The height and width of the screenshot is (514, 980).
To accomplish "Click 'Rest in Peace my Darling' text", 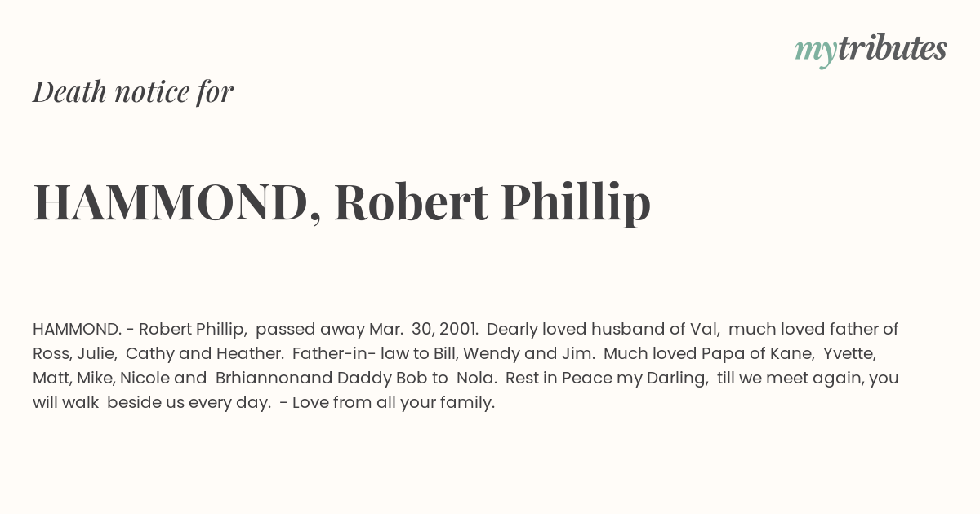I will (x=607, y=378).
